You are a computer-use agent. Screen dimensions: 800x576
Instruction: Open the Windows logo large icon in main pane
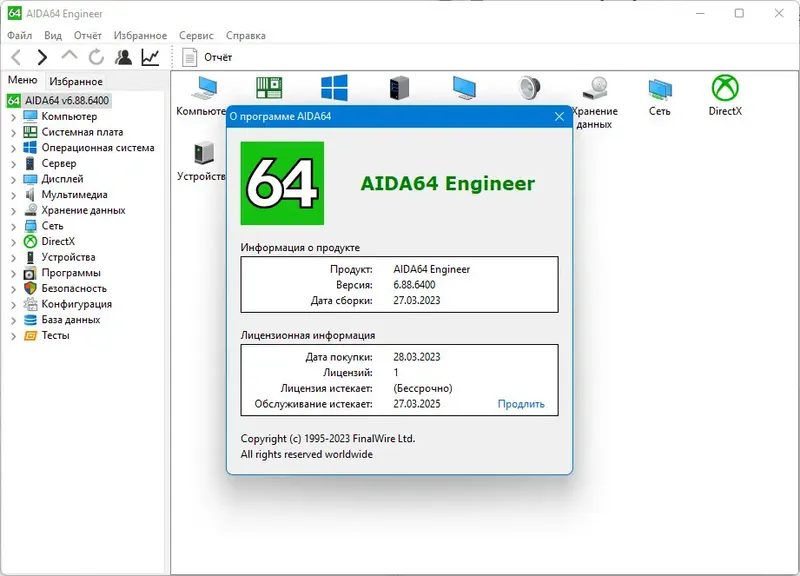point(334,88)
